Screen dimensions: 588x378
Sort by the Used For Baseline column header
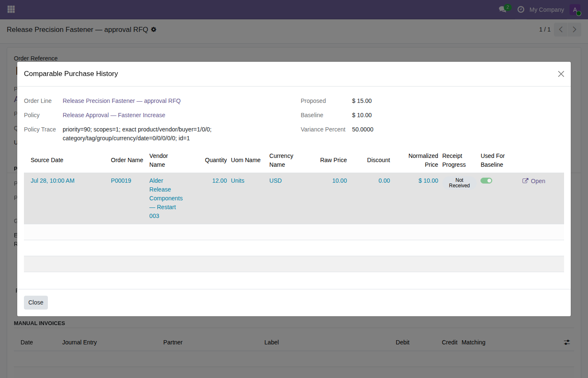pos(493,160)
